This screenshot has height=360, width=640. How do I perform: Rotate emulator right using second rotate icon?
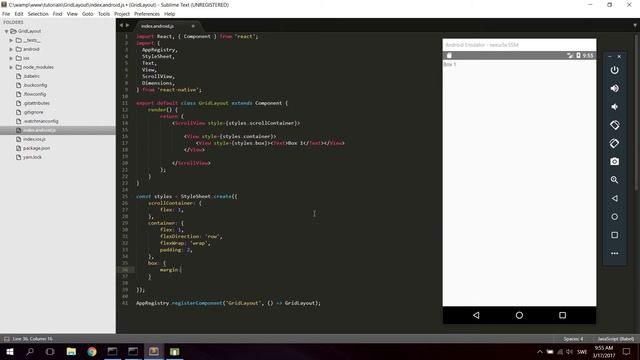tap(614, 143)
